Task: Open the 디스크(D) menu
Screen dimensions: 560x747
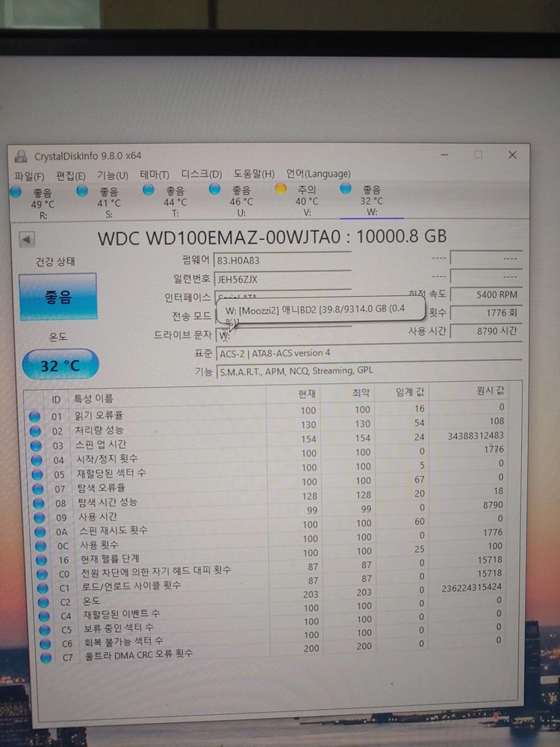Action: point(202,174)
